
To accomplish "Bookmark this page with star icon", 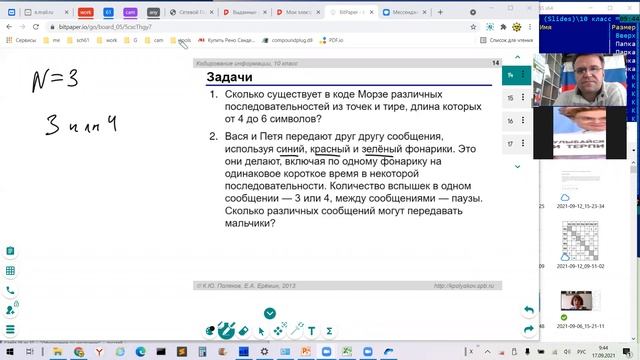I will pyautogui.click(x=473, y=27).
